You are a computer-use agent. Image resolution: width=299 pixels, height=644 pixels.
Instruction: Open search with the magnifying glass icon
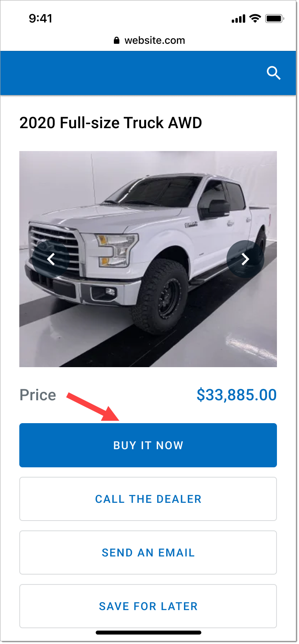[273, 73]
